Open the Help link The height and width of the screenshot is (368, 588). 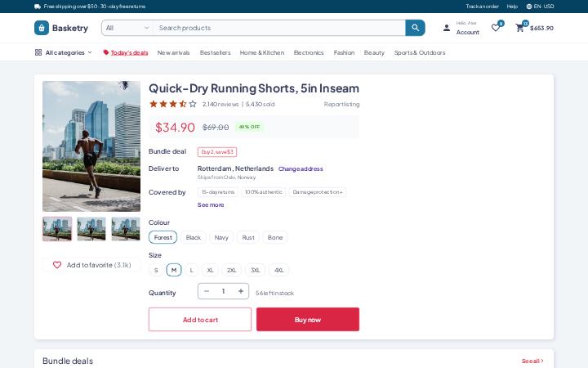[x=512, y=7]
